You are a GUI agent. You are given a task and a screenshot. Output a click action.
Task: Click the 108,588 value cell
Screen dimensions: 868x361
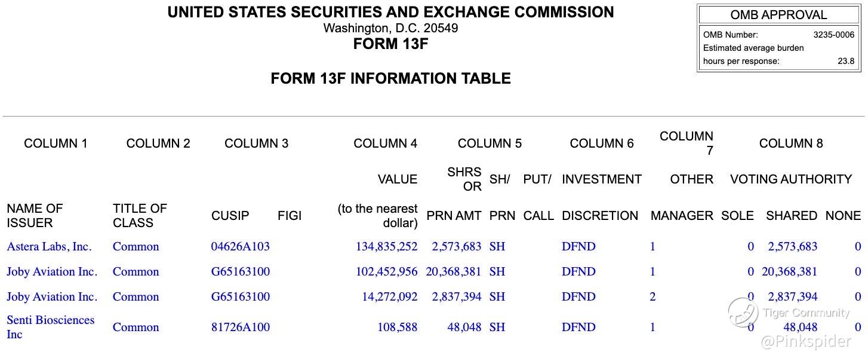[x=397, y=327]
